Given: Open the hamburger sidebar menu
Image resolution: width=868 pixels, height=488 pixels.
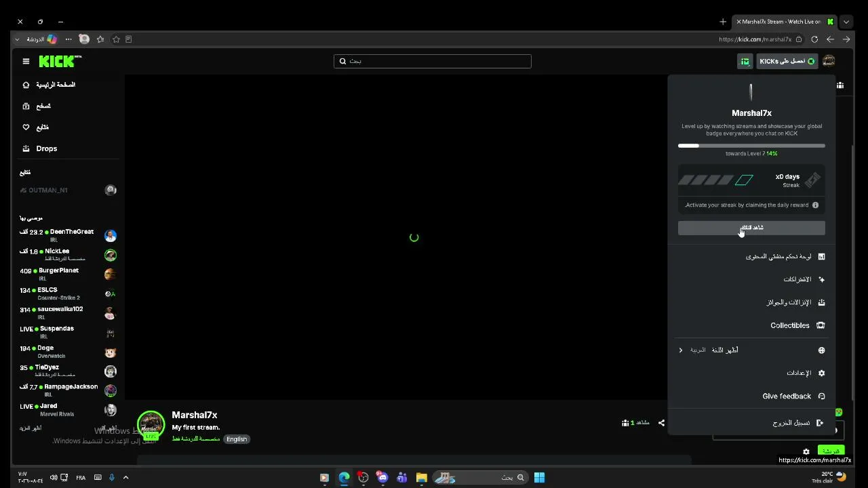Looking at the screenshot, I should click(26, 61).
